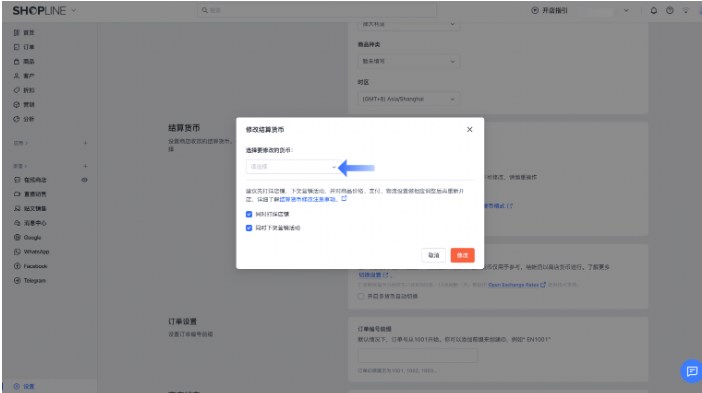Open the 订单 orders item in sidebar
Viewport: 702px width, 393px height.
pos(29,47)
